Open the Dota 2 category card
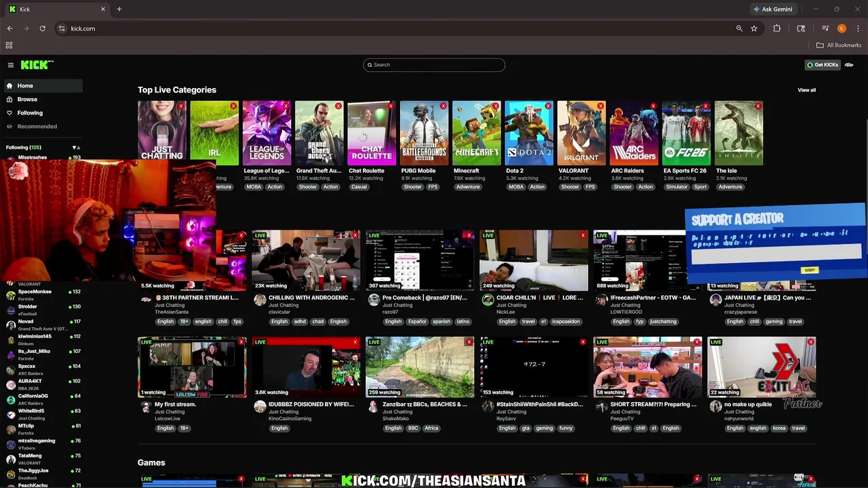 (530, 133)
